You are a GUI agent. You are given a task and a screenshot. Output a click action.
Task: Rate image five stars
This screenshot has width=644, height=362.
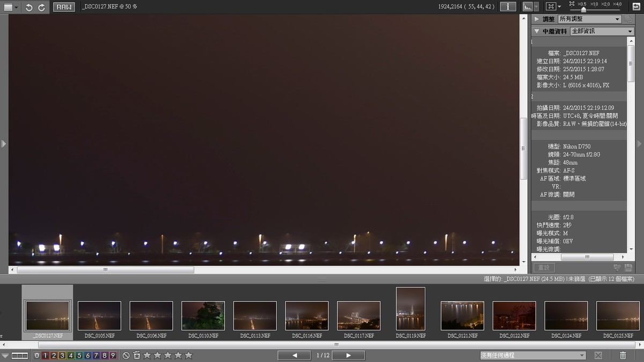[188, 355]
